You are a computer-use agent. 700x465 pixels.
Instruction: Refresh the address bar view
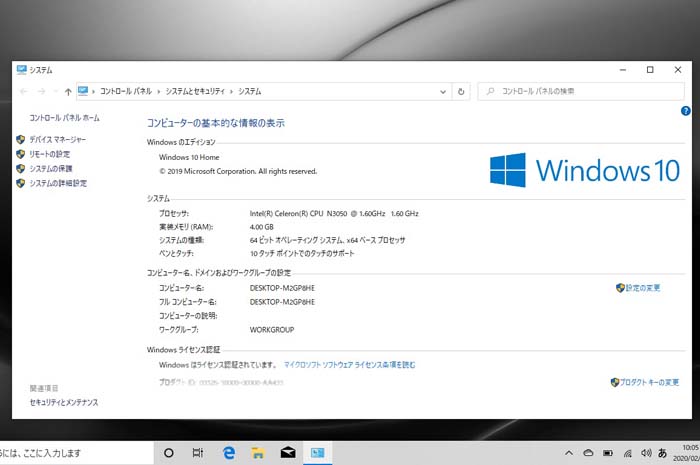tap(461, 92)
